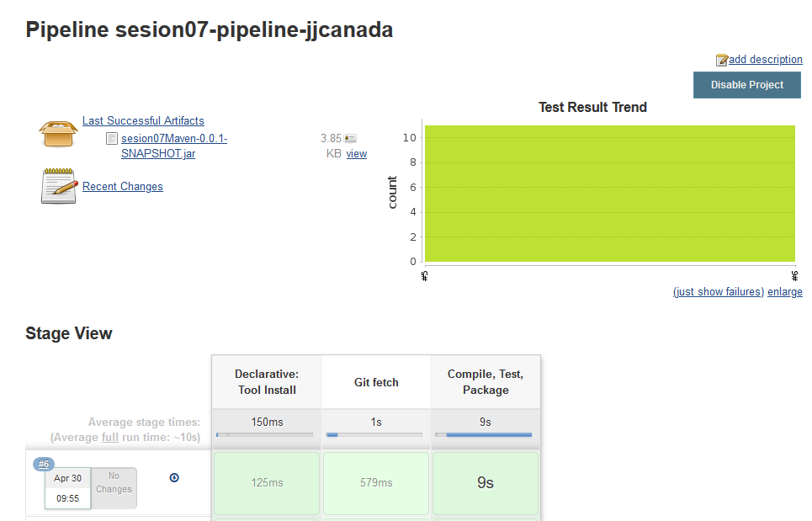The width and height of the screenshot is (812, 521).
Task: Click the Stage View heading
Action: pyautogui.click(x=69, y=333)
